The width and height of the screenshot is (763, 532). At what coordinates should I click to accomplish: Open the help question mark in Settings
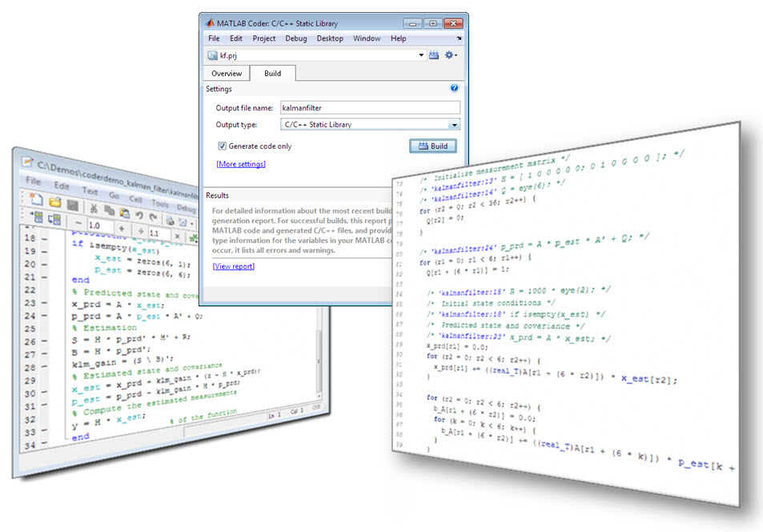[454, 89]
